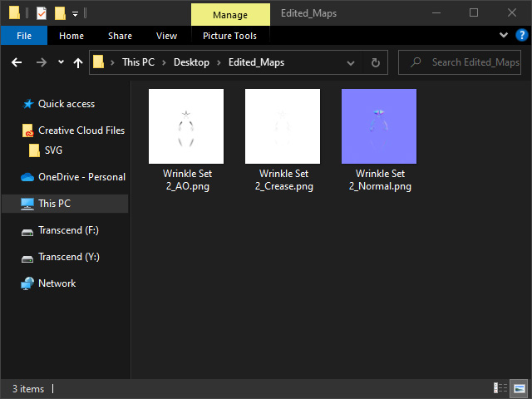Viewport: 532px width, 399px height.
Task: Select Network in the navigation pane
Action: (57, 283)
